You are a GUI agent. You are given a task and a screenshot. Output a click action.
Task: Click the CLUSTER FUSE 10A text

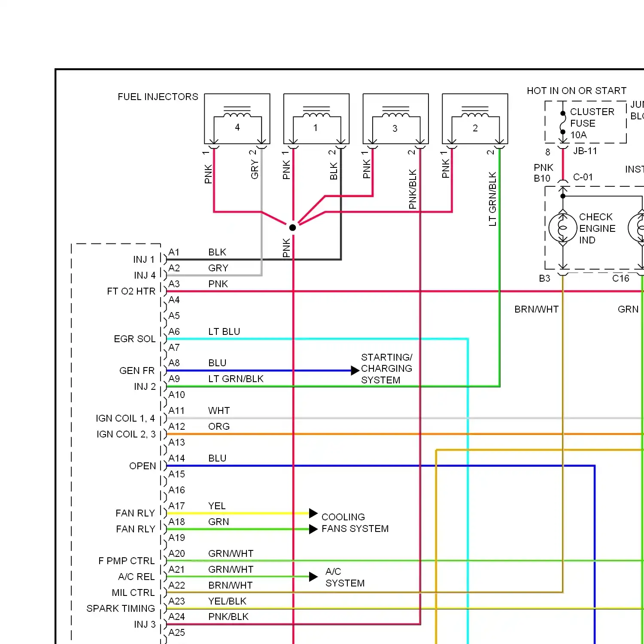(592, 123)
